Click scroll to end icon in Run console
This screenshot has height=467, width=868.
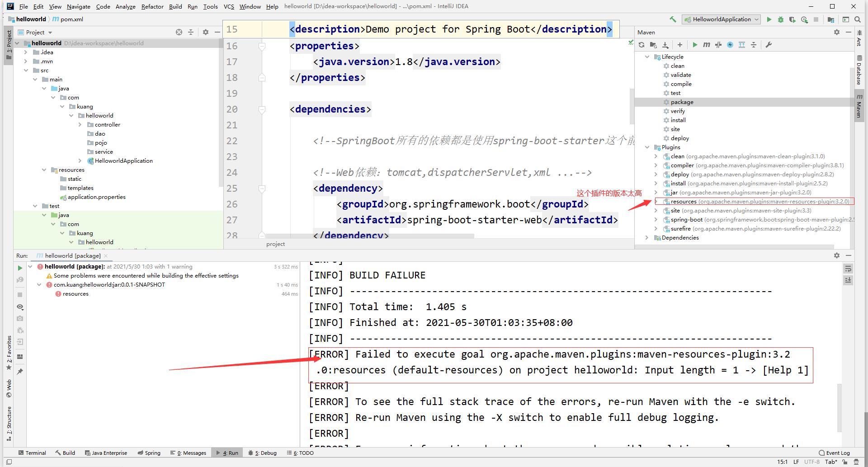848,280
